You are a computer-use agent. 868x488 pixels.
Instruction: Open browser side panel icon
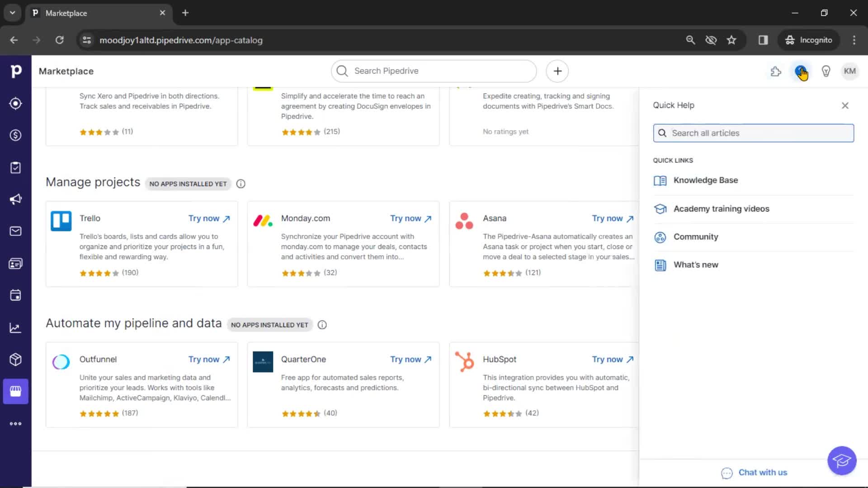(763, 40)
